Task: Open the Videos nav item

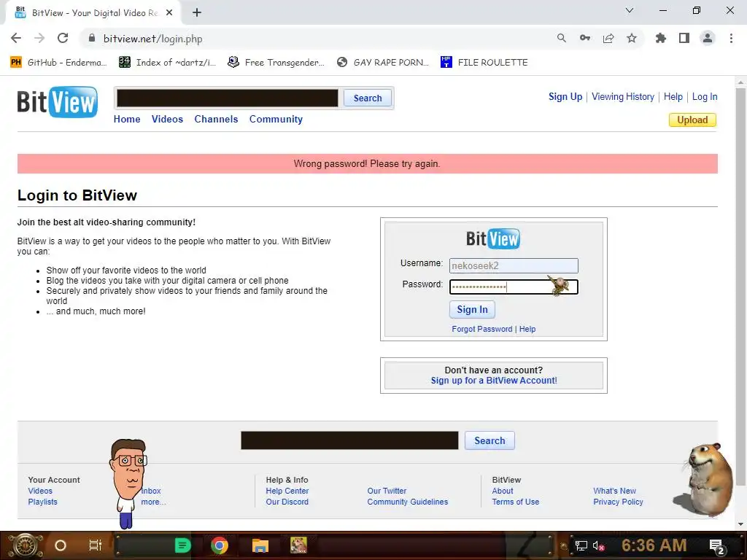Action: pyautogui.click(x=167, y=119)
